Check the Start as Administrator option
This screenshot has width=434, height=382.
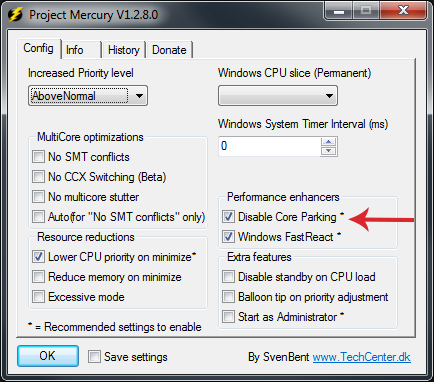click(x=228, y=317)
